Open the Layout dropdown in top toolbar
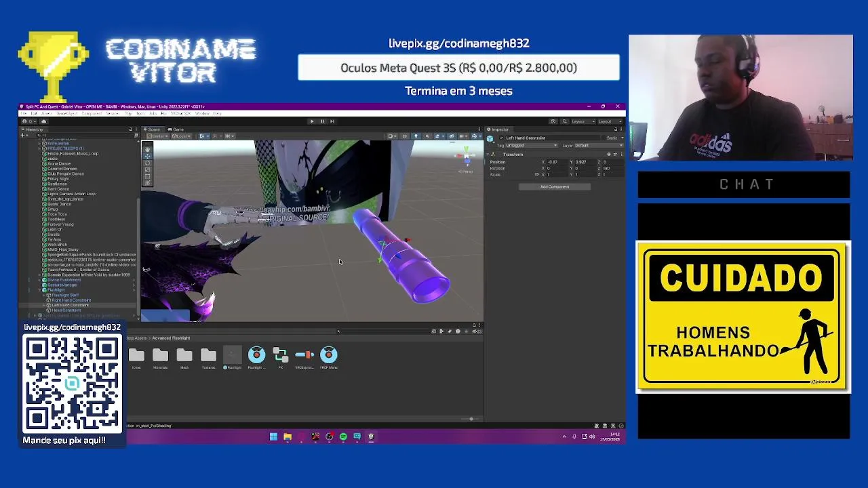This screenshot has width=868, height=488. [x=610, y=121]
